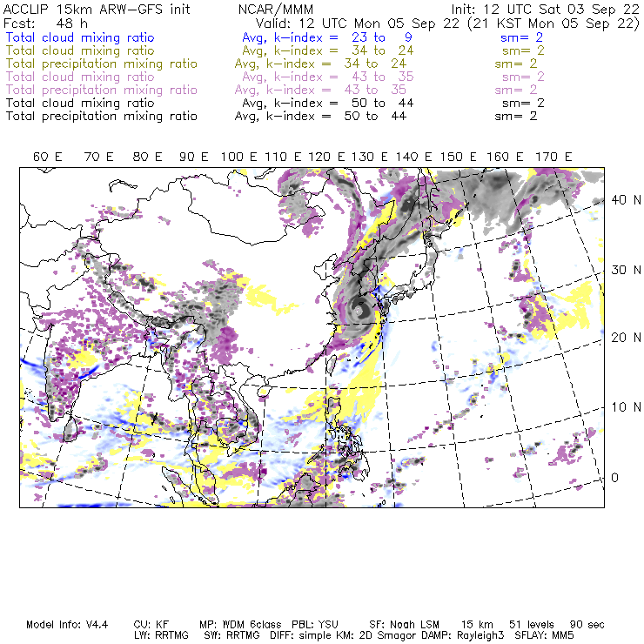This screenshot has width=644, height=644.
Task: Click the 'NCAR/MMM' header text
Action: (x=276, y=10)
